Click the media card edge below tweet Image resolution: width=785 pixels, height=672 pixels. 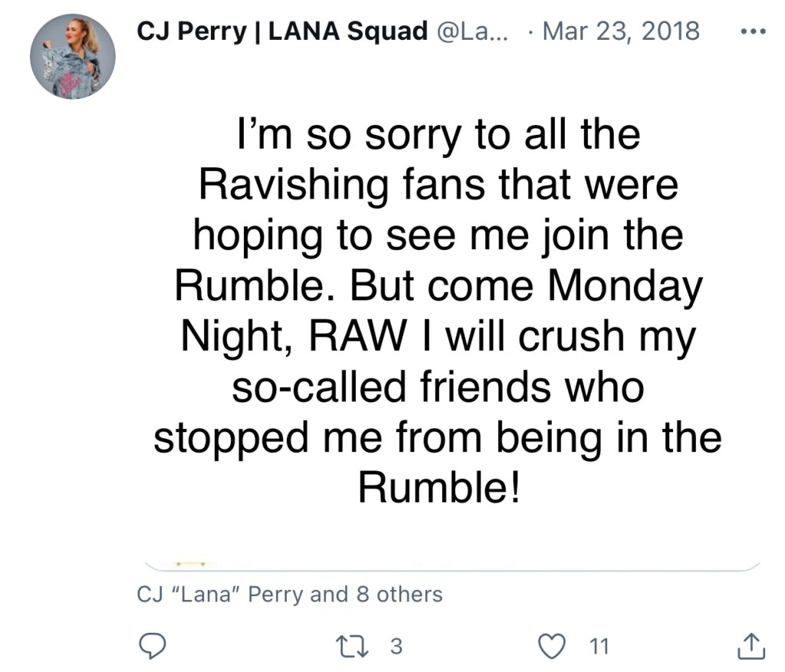pyautogui.click(x=452, y=565)
